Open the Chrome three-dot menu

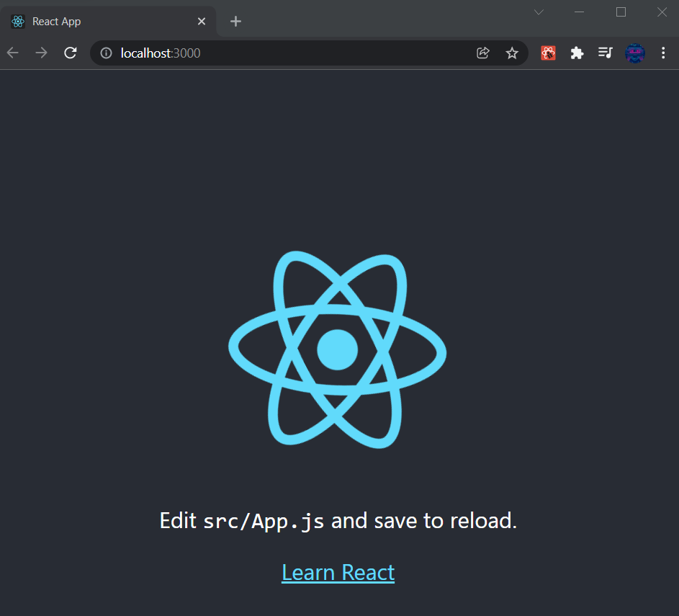(x=663, y=53)
